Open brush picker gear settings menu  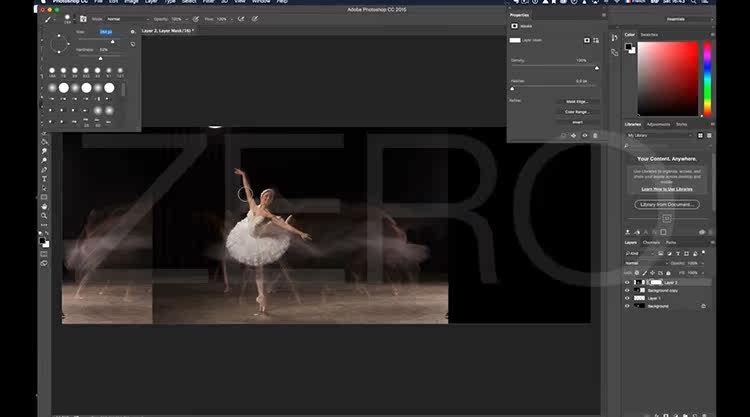tap(132, 32)
